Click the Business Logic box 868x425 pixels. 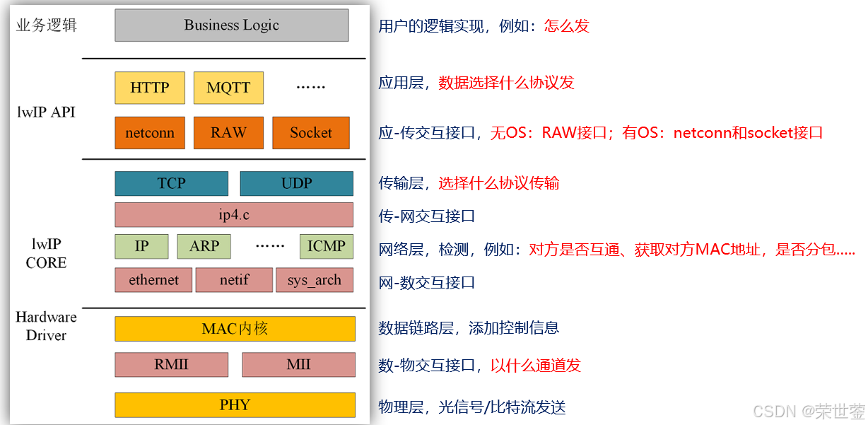tap(232, 25)
